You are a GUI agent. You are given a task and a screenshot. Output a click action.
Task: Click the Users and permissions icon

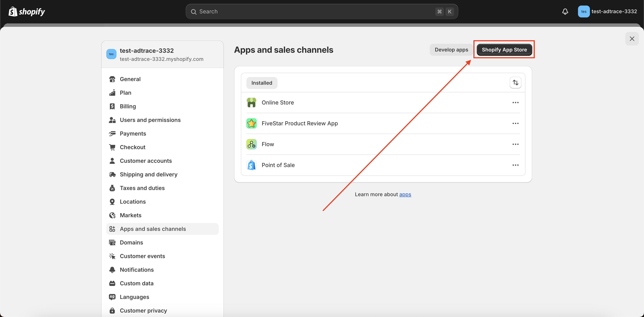pos(112,120)
